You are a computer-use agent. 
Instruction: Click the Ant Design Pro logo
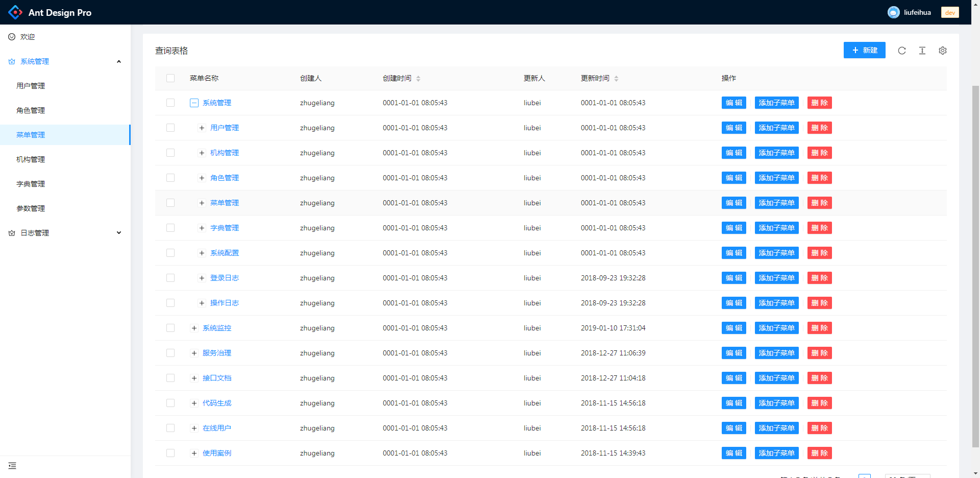15,12
